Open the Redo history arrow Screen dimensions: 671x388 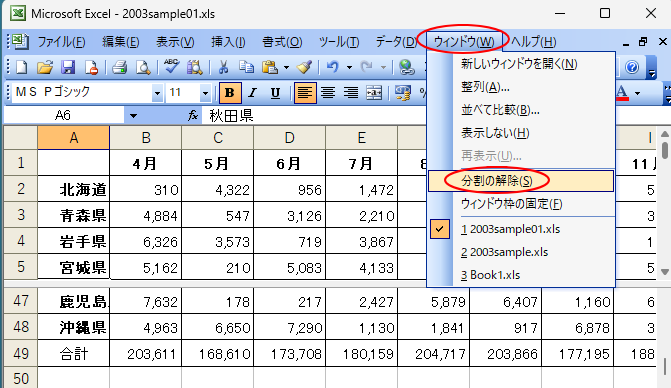point(383,68)
